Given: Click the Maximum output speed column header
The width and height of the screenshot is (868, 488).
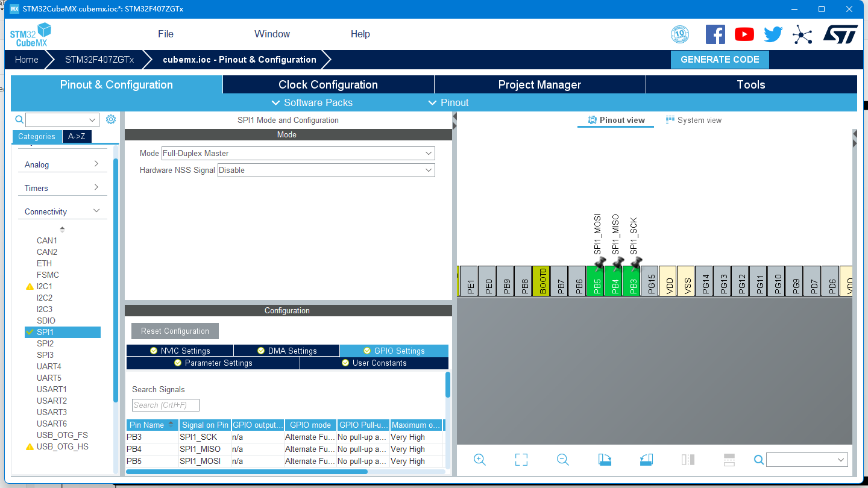Looking at the screenshot, I should 416,425.
